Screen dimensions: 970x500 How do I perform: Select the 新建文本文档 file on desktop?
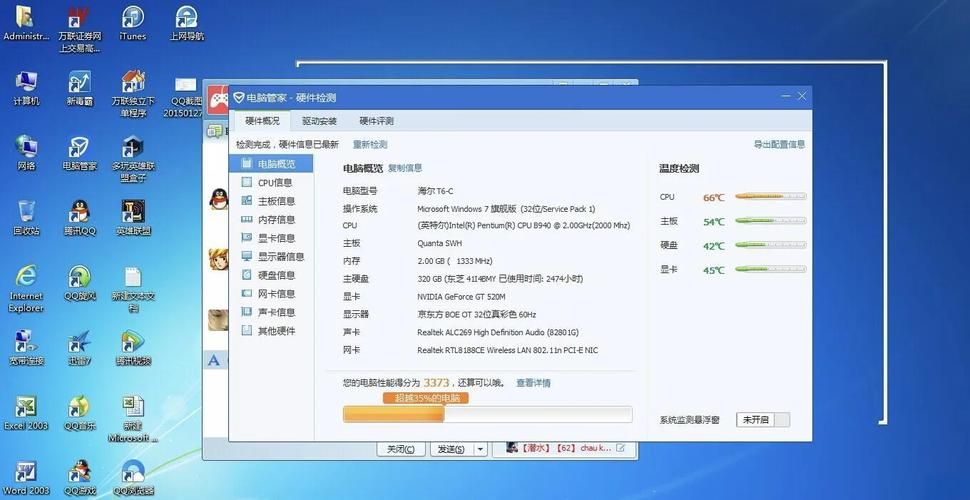132,290
